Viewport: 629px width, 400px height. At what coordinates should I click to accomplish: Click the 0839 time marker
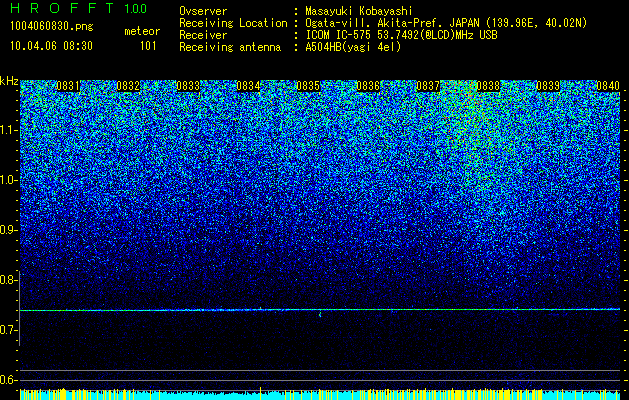(x=548, y=86)
